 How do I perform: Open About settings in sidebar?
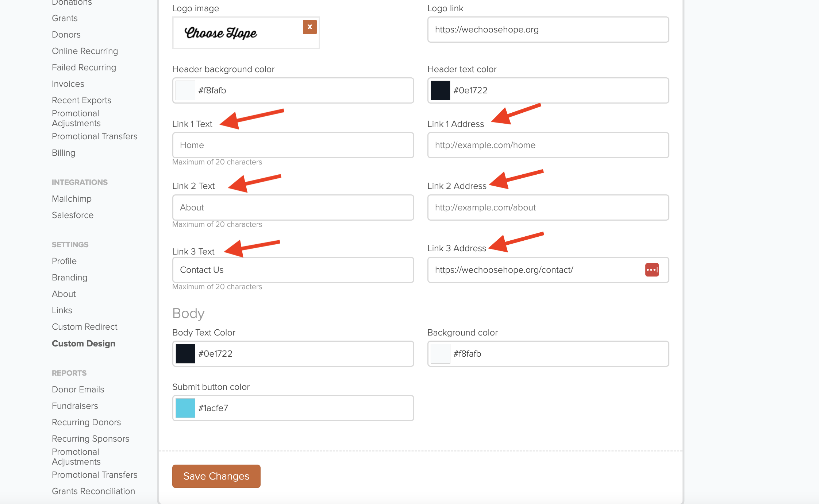click(x=64, y=294)
